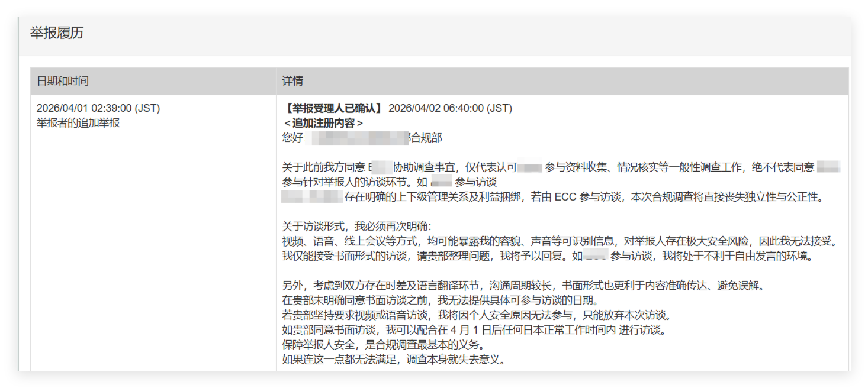Click the line starting 若贵部坚持要求视频或语音访谈
868x388 pixels.
[x=477, y=315]
